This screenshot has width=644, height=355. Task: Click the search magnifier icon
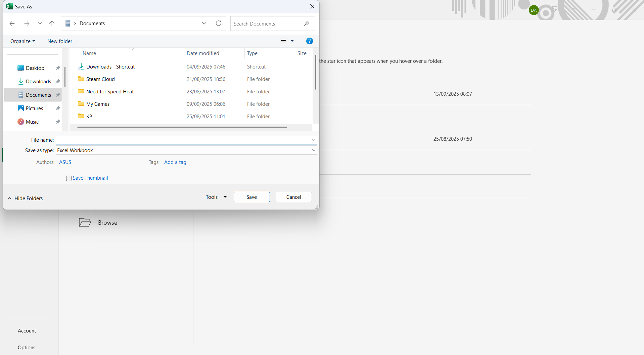[306, 24]
